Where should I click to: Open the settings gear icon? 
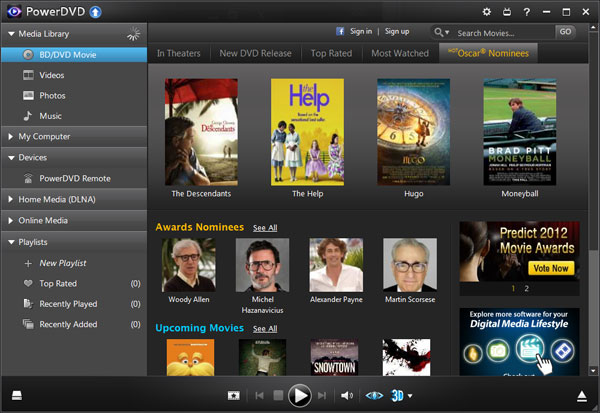(x=486, y=12)
